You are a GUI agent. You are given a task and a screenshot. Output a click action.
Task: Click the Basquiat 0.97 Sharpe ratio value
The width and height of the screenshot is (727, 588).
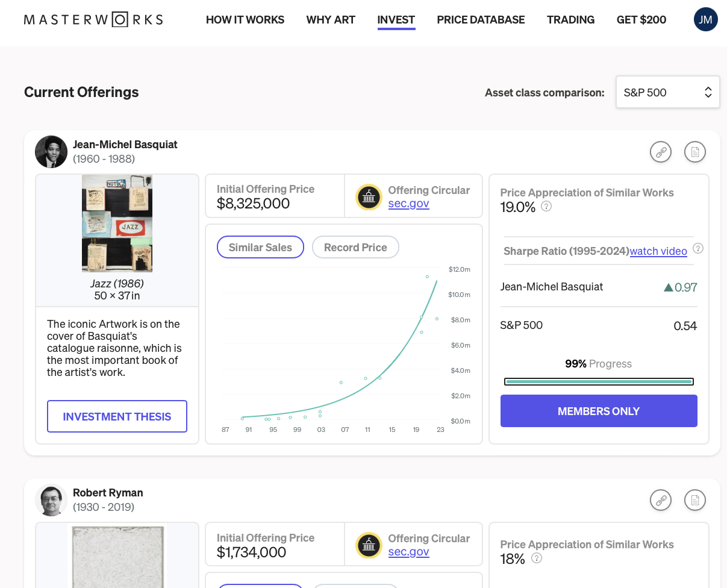(x=680, y=287)
